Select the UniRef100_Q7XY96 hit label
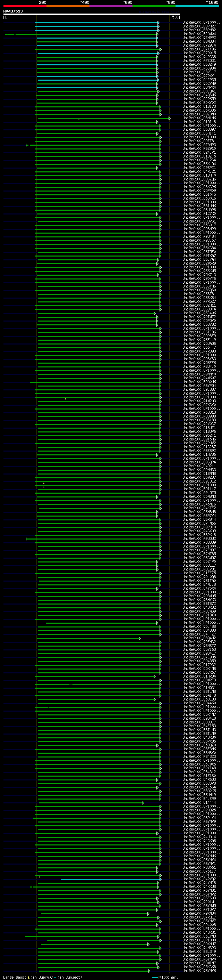Screen dimensions: 222x980 point(199,49)
